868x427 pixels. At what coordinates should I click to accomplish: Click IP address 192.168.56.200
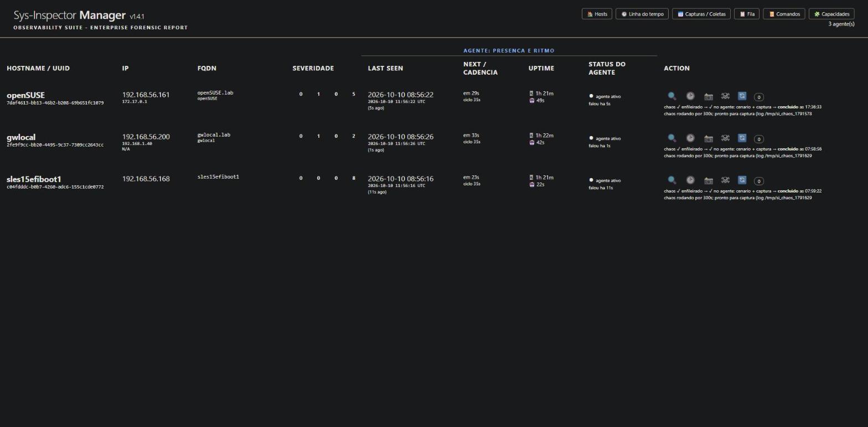click(146, 137)
